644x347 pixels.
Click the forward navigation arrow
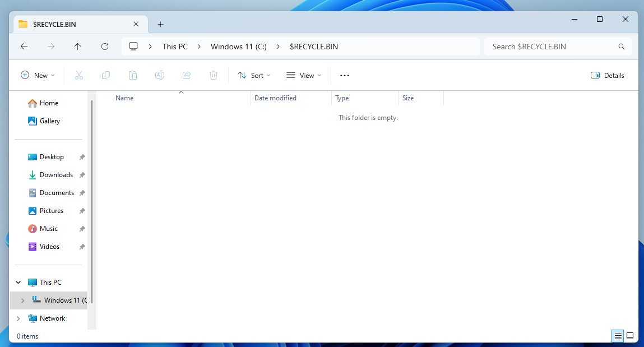(51, 47)
